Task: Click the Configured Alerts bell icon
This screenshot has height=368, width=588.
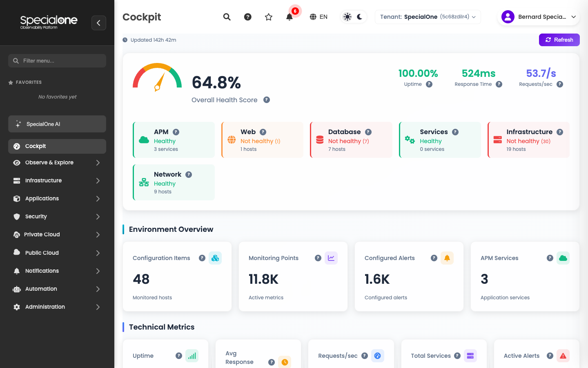Action: [447, 258]
